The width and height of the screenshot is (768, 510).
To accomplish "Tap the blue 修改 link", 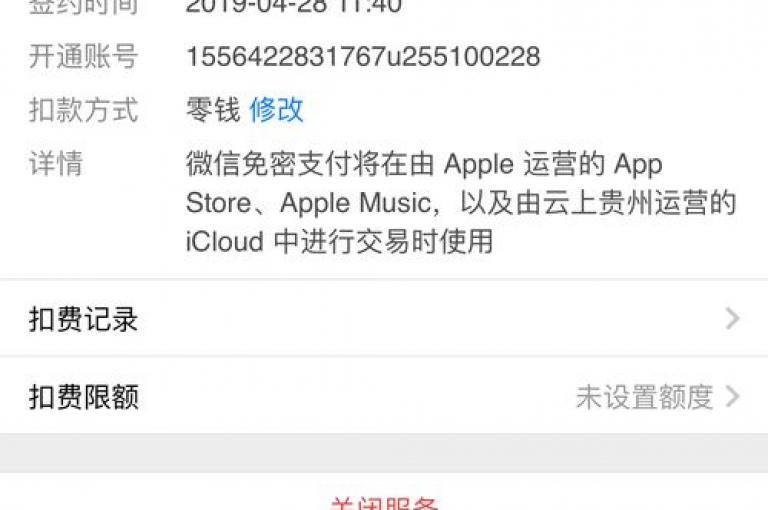I will pyautogui.click(x=276, y=110).
